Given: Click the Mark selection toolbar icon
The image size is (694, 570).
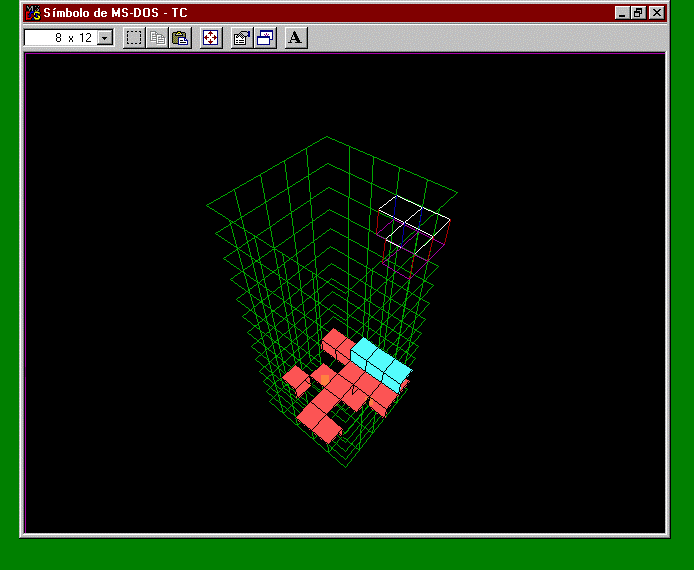Looking at the screenshot, I should [134, 38].
